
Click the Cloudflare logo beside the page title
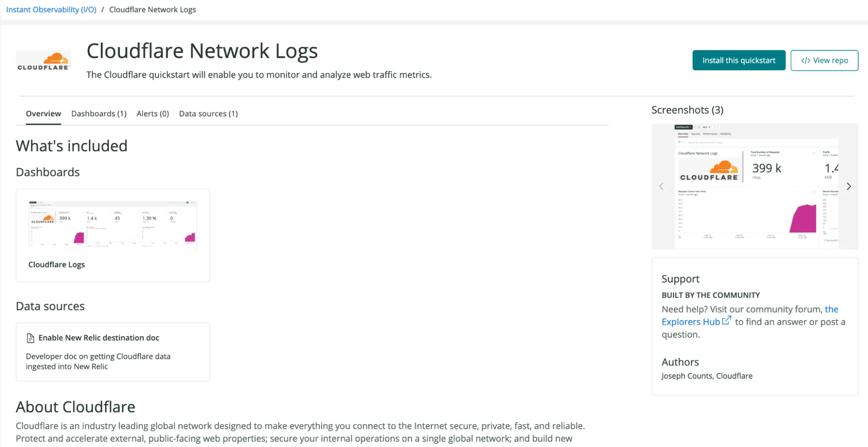(x=43, y=60)
